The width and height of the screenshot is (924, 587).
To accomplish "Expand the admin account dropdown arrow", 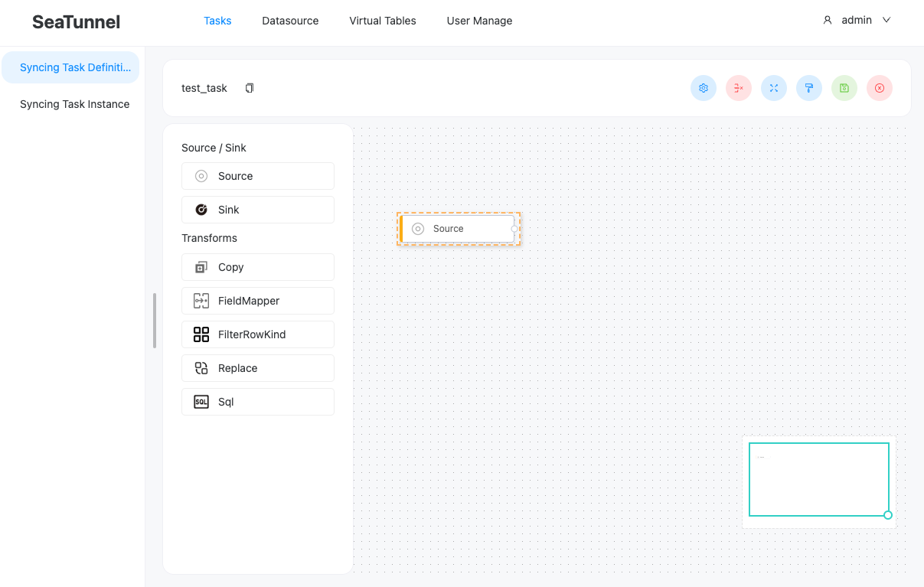I will [886, 21].
